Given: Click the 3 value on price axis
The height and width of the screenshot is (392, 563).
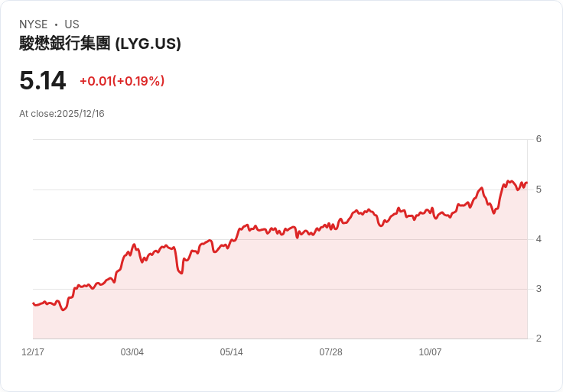Looking at the screenshot, I should (539, 289).
